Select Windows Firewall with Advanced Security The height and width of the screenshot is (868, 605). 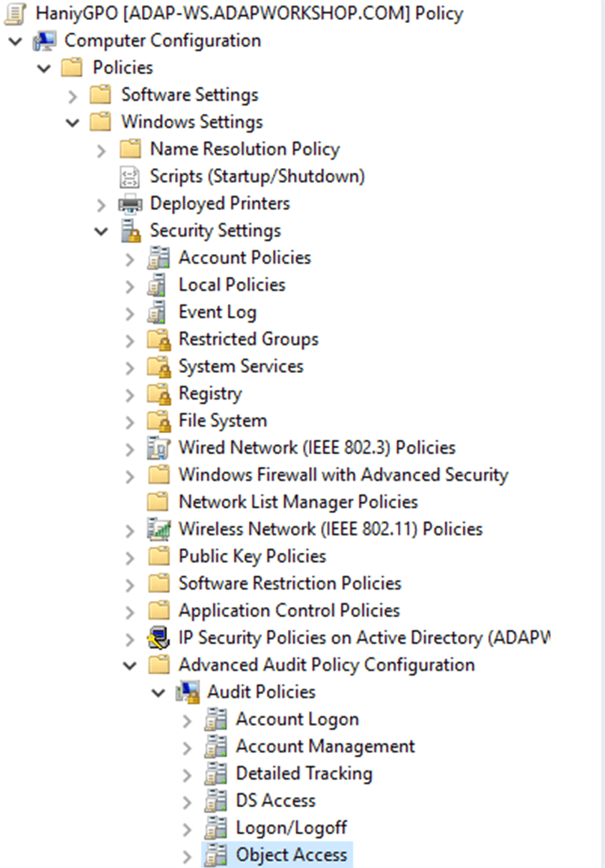[x=343, y=475]
